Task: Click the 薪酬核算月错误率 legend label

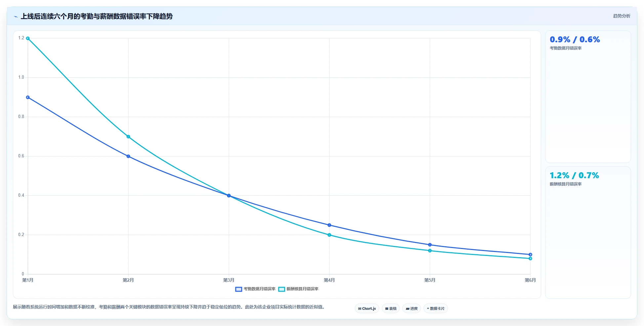Action: [302, 289]
